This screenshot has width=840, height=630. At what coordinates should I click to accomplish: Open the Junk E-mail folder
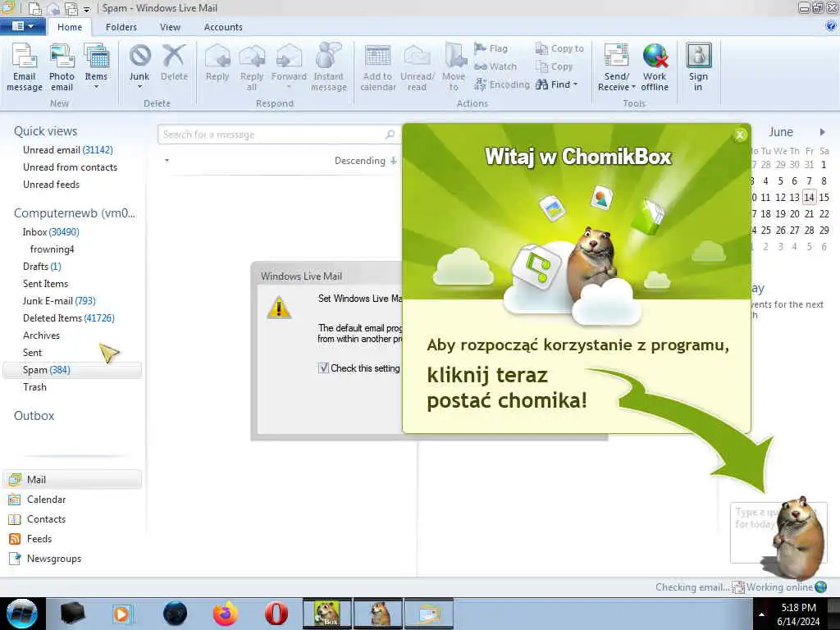pyautogui.click(x=59, y=300)
